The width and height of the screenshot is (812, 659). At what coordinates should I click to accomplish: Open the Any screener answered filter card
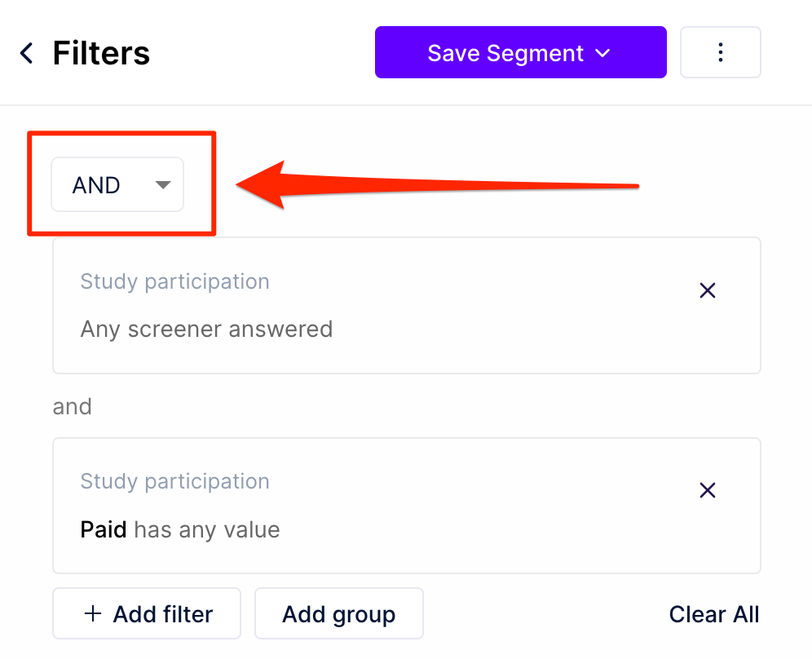tap(407, 306)
